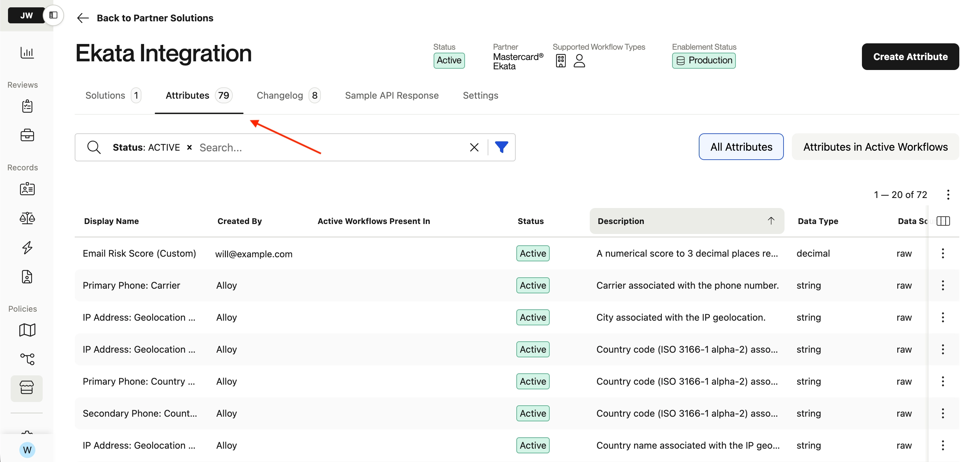
Task: Open table options kebab near pagination
Action: tap(948, 195)
